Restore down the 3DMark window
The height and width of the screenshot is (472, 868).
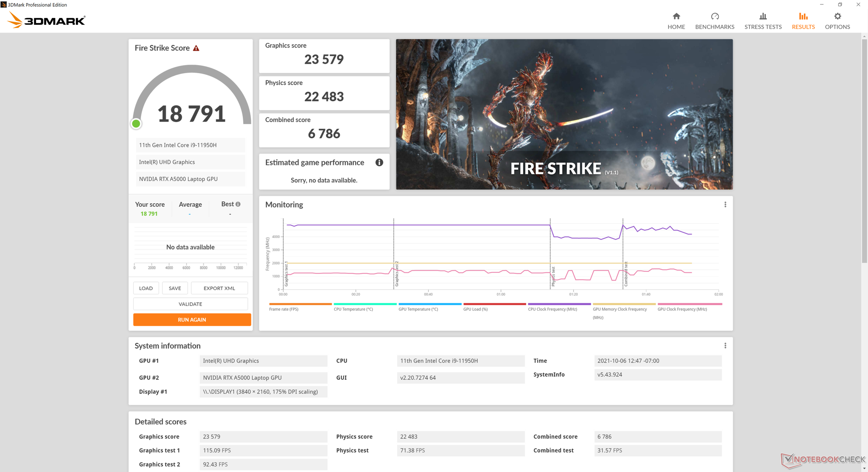pos(840,5)
